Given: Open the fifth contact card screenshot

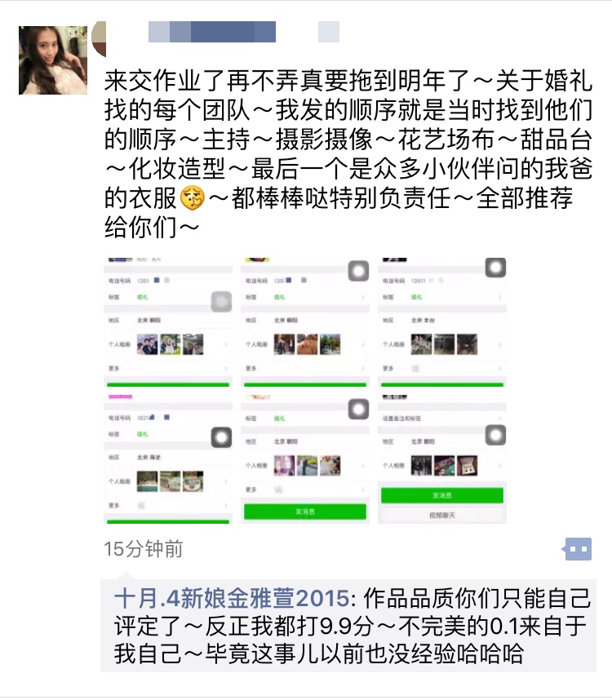Looking at the screenshot, I should (x=305, y=459).
